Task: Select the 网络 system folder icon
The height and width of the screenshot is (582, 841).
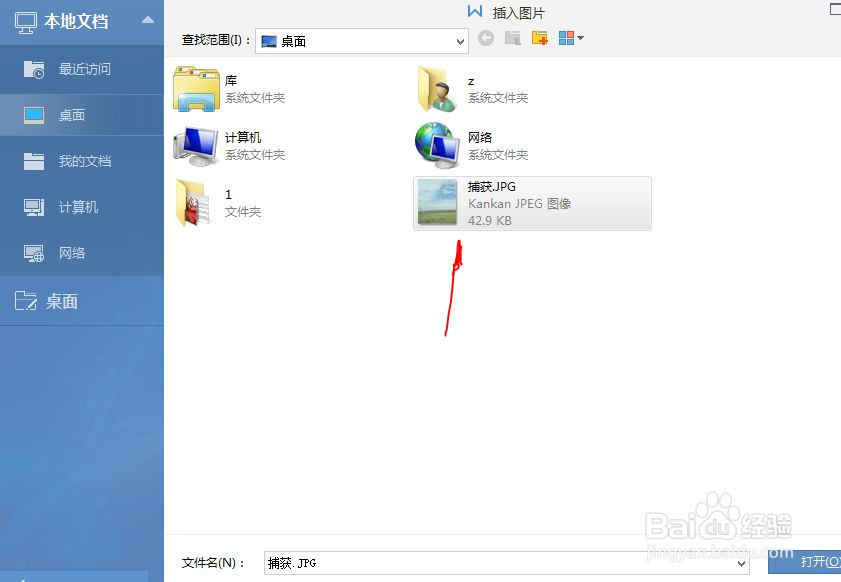Action: pyautogui.click(x=437, y=146)
